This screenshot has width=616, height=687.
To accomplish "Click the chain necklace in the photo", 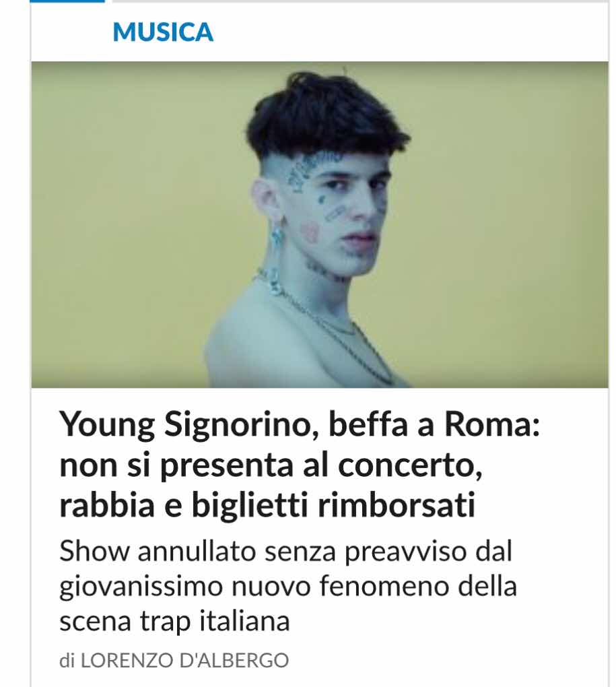I will [x=333, y=327].
